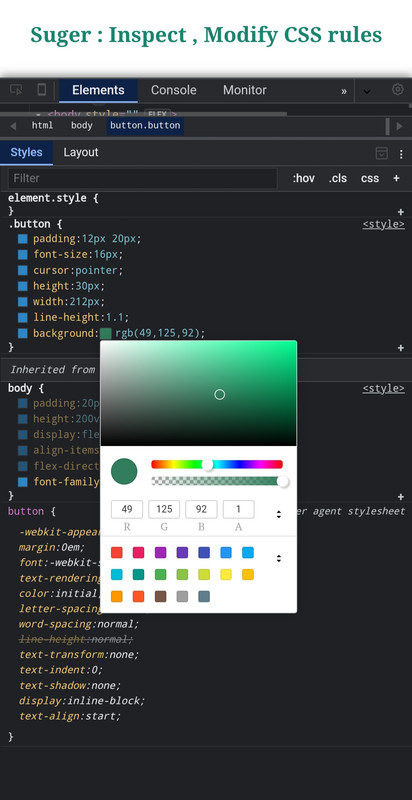Add property to element.style with plus icon
This screenshot has width=412, height=800.
pos(401,212)
